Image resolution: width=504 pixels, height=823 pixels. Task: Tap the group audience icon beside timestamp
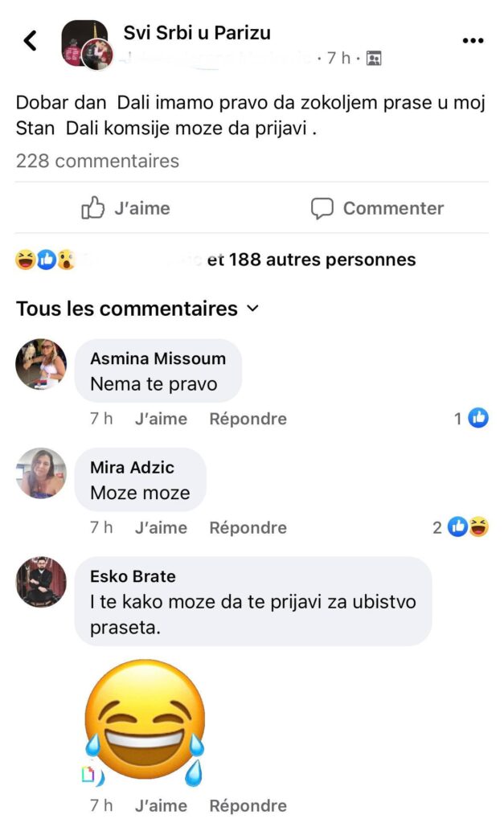coord(373,58)
